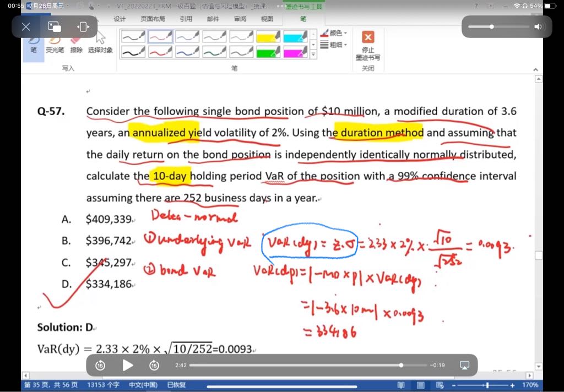Toggle the video fit-to-screen button
The image size is (564, 392).
point(83,26)
